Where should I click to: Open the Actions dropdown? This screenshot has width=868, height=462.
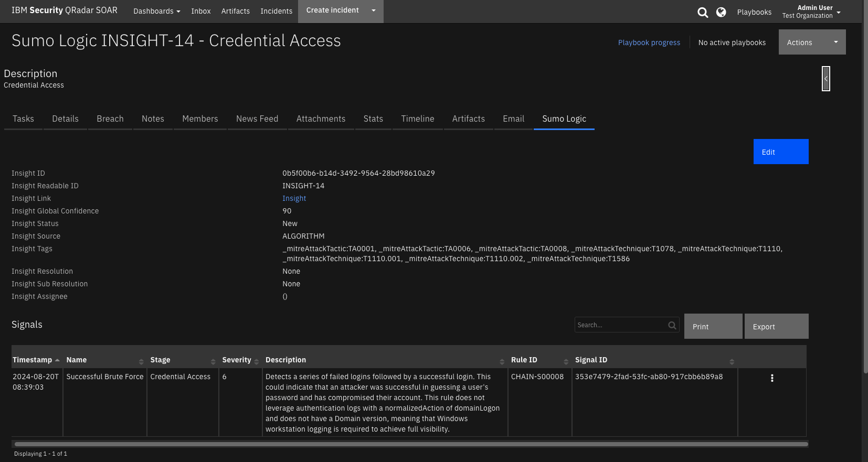point(812,42)
